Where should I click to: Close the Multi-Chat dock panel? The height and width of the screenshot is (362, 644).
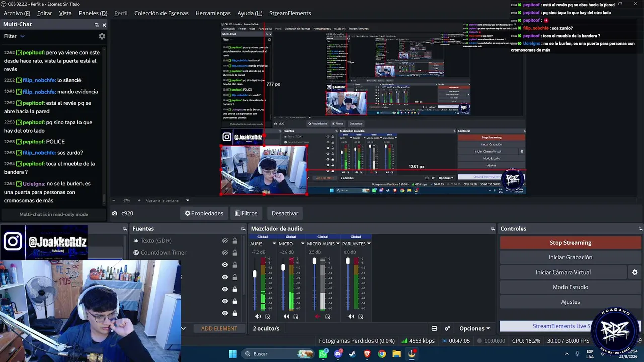click(104, 25)
